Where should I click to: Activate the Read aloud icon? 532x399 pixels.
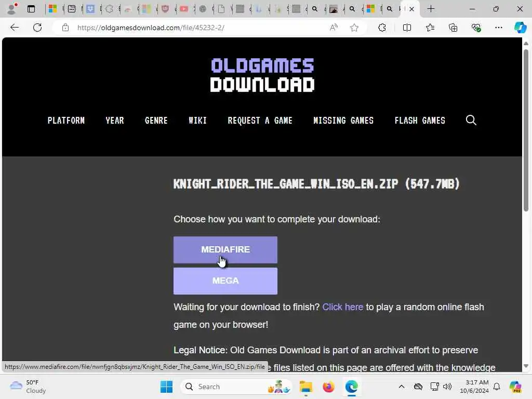[334, 28]
